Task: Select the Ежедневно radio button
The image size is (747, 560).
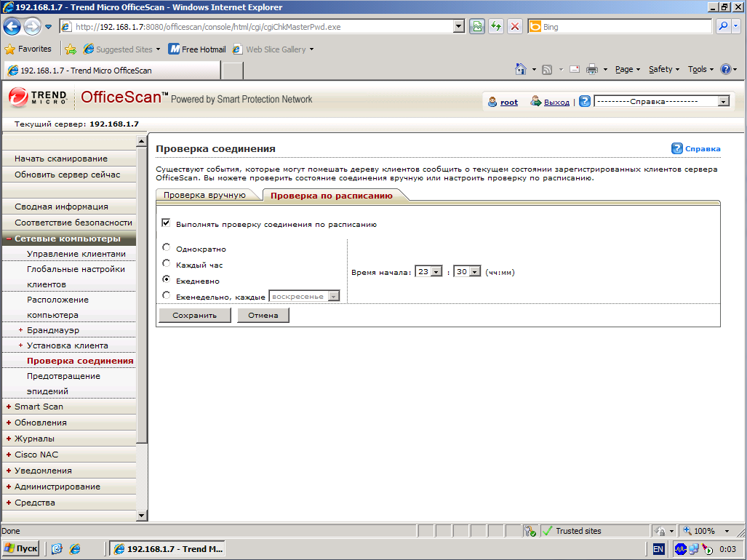Action: point(167,279)
